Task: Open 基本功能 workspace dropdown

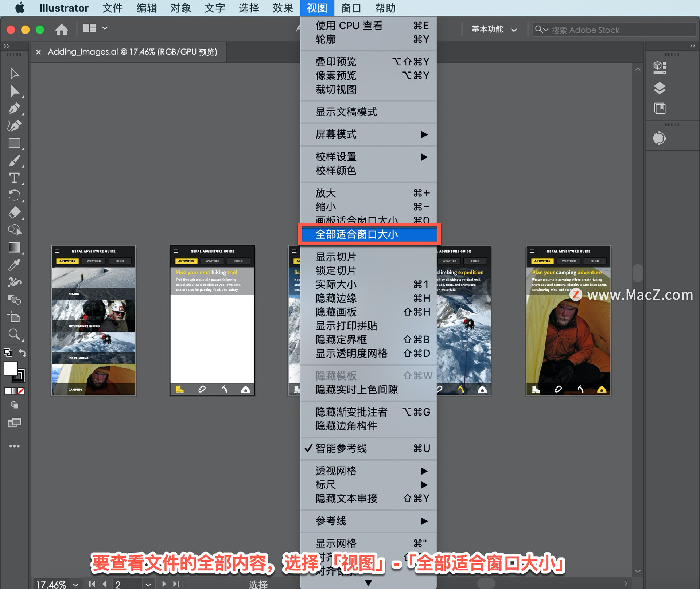Action: pyautogui.click(x=494, y=29)
